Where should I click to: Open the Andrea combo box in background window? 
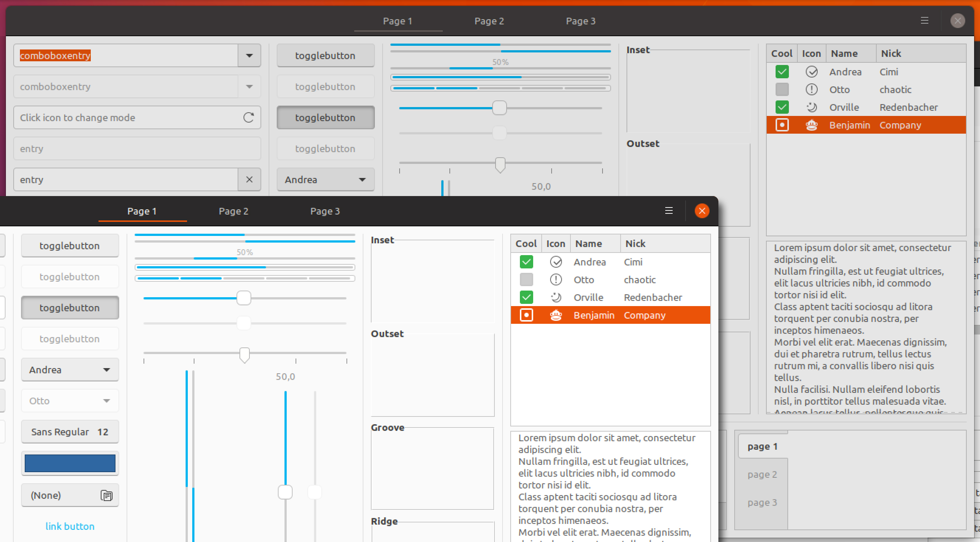pyautogui.click(x=325, y=179)
